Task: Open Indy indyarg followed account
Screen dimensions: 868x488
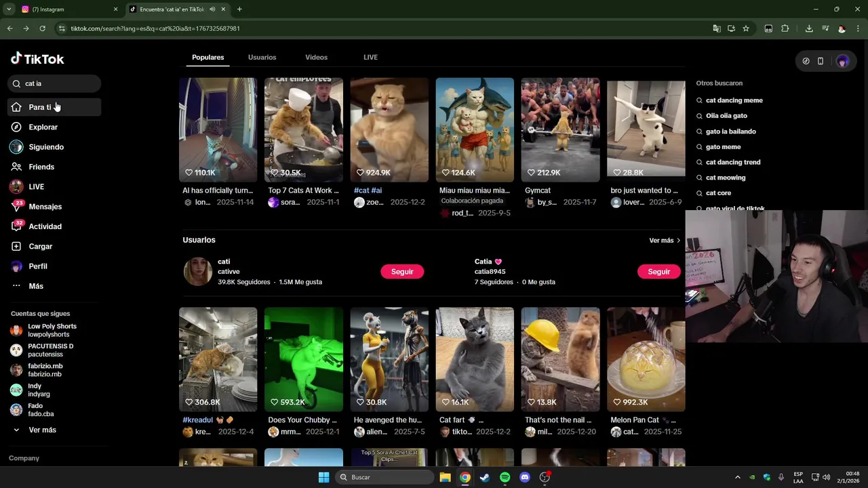Action: [39, 390]
